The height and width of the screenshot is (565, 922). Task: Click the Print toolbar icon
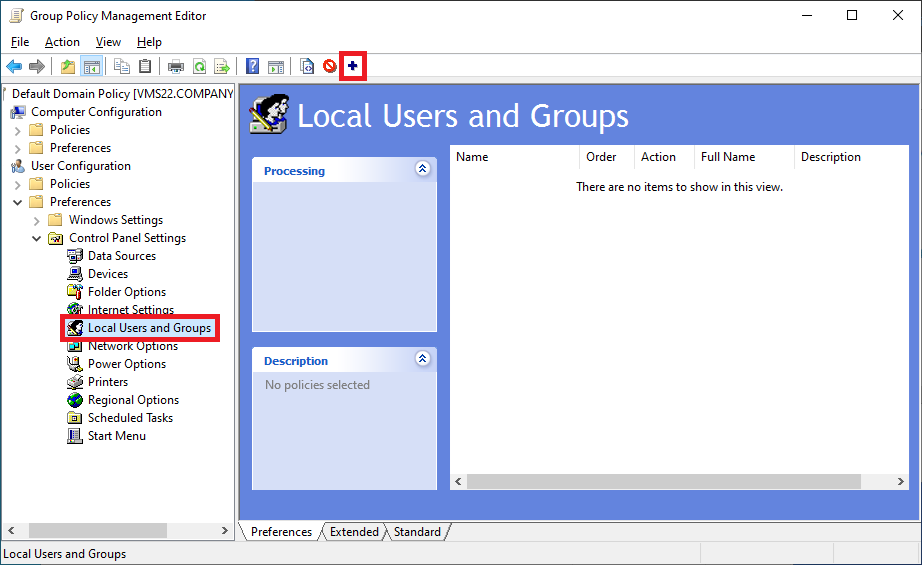point(176,66)
